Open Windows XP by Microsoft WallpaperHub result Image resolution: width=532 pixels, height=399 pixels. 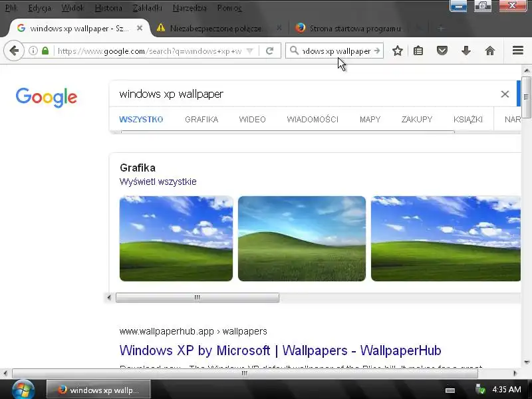tap(280, 350)
